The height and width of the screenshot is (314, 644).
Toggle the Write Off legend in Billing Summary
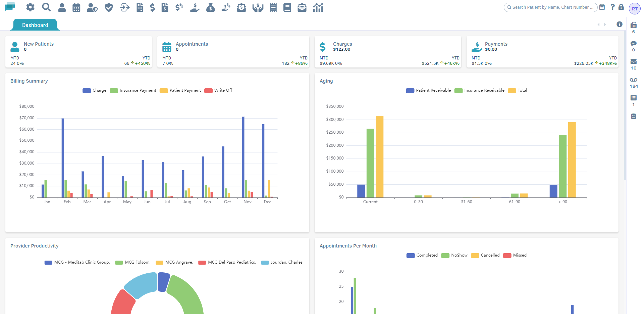tap(218, 90)
